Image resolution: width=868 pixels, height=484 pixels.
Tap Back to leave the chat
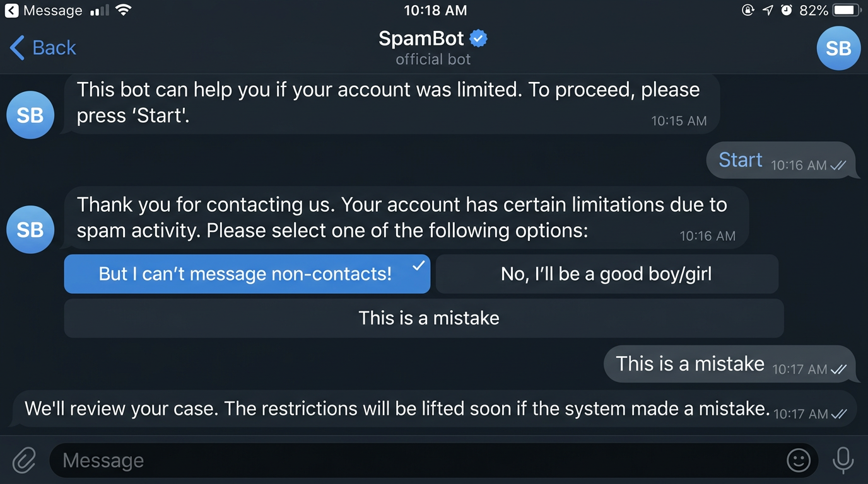pos(41,47)
